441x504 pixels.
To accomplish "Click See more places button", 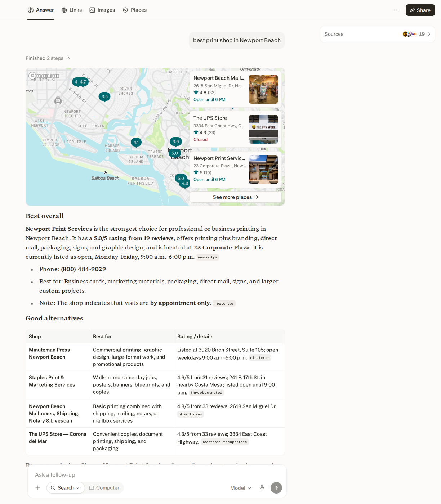I will tap(236, 197).
